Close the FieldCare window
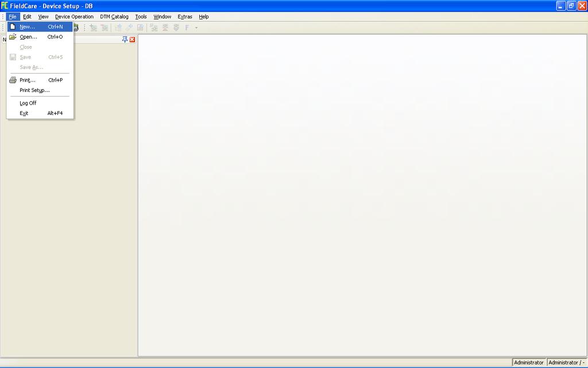Image resolution: width=588 pixels, height=368 pixels. coord(582,6)
